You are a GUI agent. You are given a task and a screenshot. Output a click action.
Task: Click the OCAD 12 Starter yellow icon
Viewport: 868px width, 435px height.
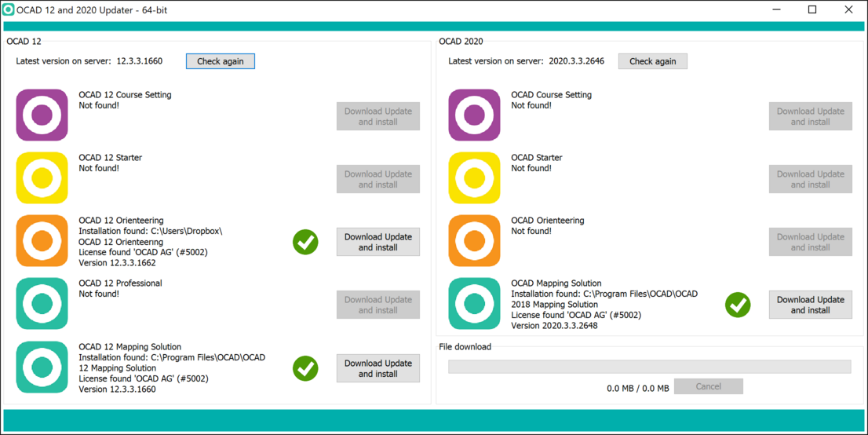42,178
